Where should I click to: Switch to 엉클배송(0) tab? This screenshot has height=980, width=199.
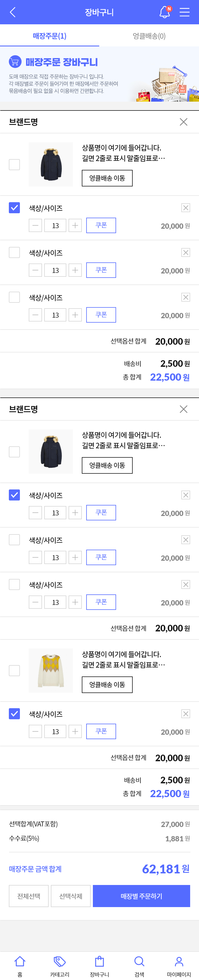coord(149,36)
